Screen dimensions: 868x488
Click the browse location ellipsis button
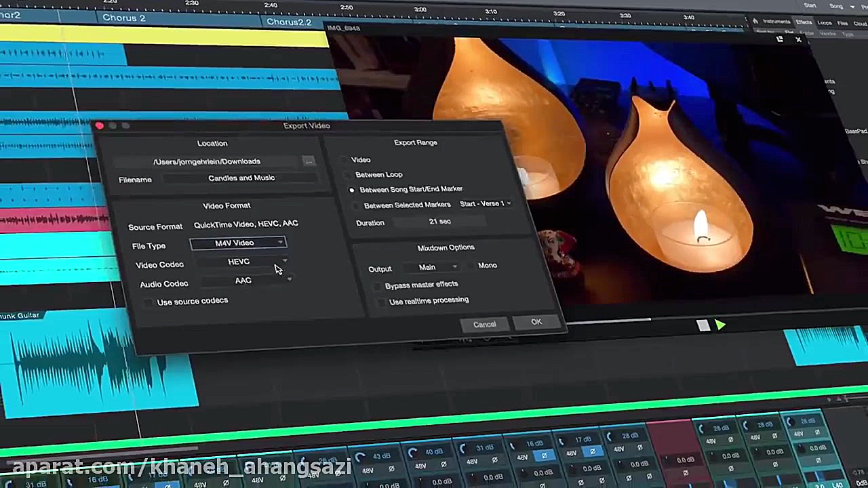309,161
